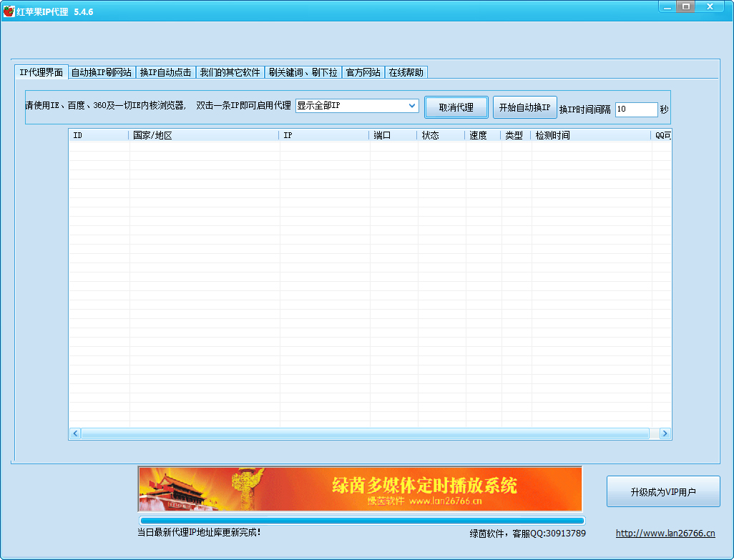Click the blue update progress bar
734x560 pixels.
click(x=361, y=521)
